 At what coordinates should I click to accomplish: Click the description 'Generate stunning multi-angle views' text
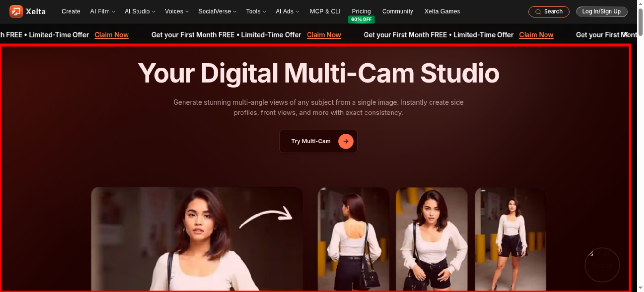click(318, 107)
